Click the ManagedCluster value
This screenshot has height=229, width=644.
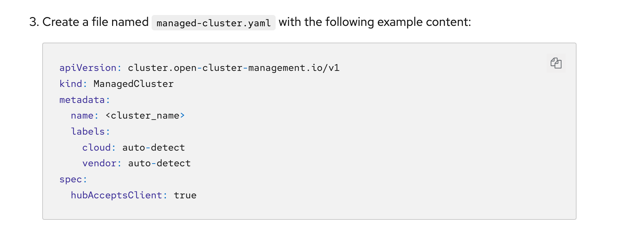coord(133,84)
